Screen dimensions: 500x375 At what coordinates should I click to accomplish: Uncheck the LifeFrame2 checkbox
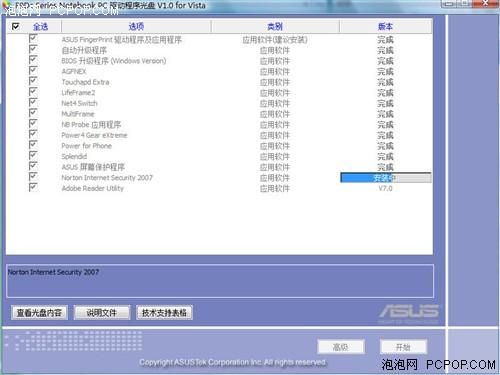coord(33,92)
